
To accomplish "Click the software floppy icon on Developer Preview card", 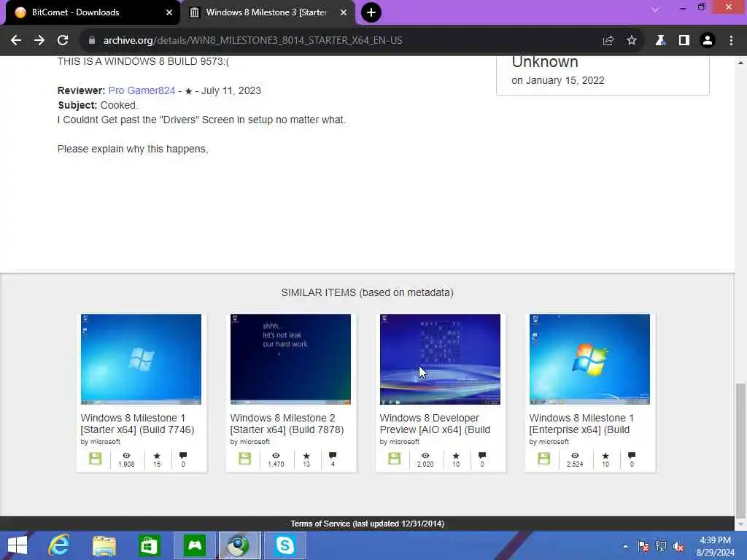I will pos(395,459).
